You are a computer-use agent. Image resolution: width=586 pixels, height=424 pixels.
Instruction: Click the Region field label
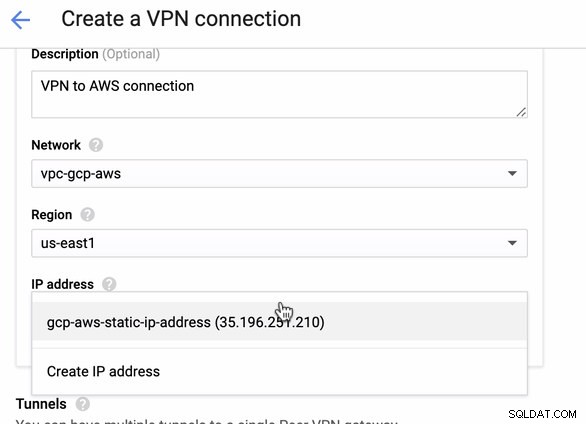(x=52, y=215)
